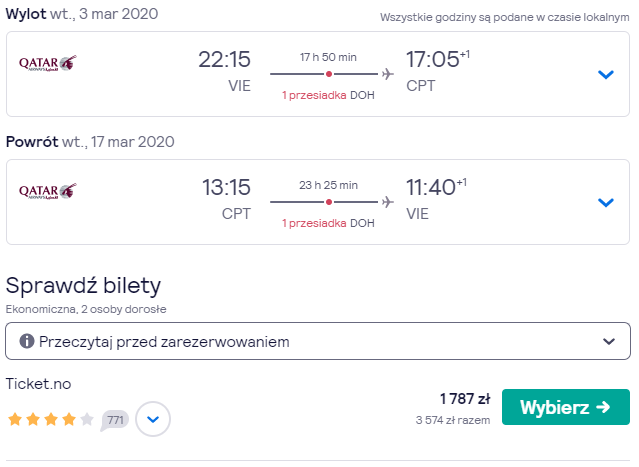Click the airplane icon on outbound route
The height and width of the screenshot is (467, 639).
(x=388, y=74)
